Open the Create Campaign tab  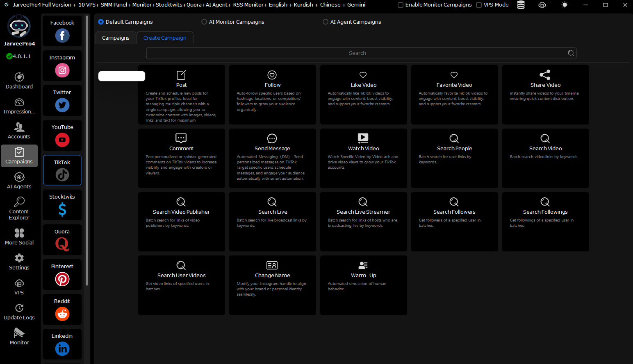165,38
